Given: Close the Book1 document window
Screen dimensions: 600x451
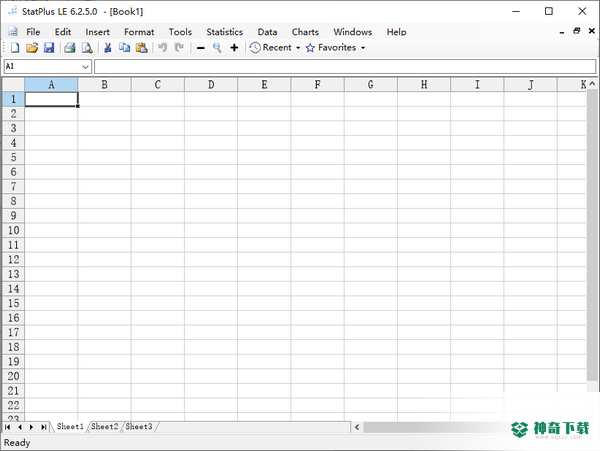Looking at the screenshot, I should (592, 31).
